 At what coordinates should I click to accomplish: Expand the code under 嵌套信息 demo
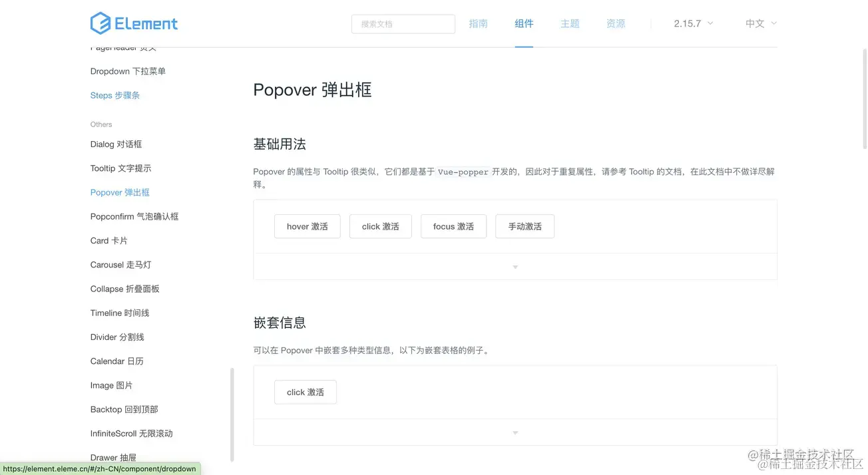pos(515,432)
